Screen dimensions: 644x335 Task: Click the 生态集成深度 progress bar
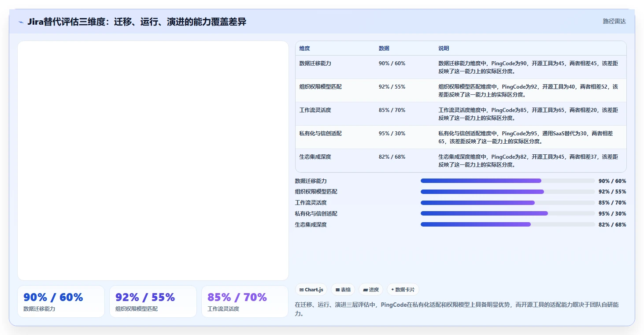[507, 224]
